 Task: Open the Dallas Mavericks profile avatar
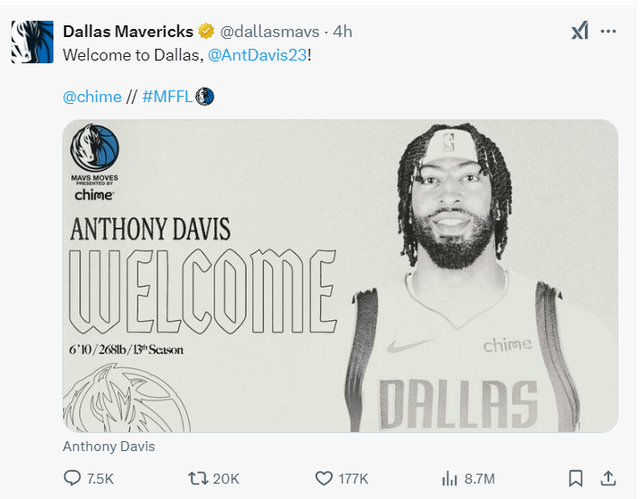pyautogui.click(x=32, y=42)
